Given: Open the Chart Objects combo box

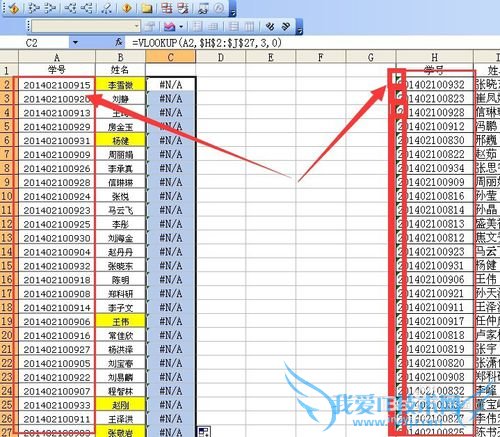Looking at the screenshot, I should tap(86, 26).
